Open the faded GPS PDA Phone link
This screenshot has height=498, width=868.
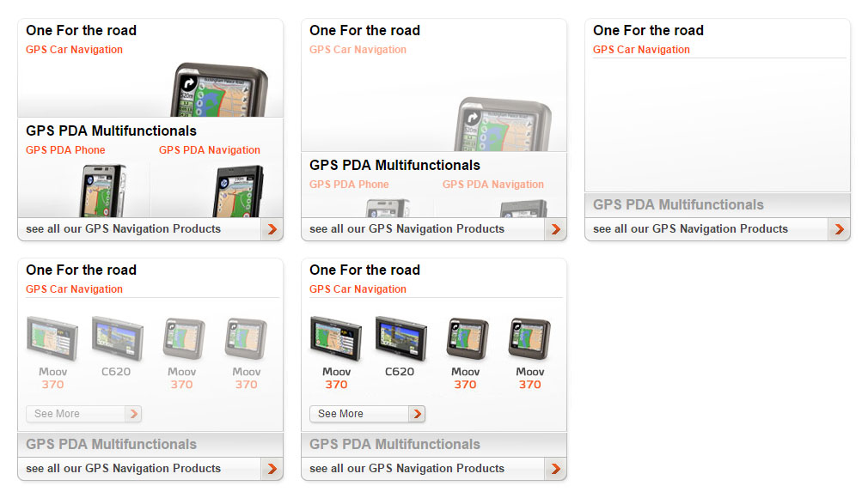[x=349, y=185]
